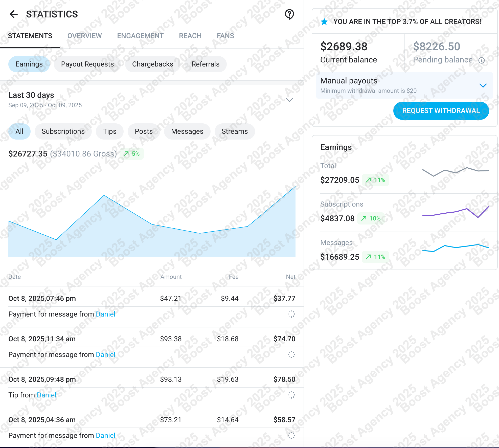Click the loading spinner on Daniel's tip entry
499x448 pixels.
292,395
